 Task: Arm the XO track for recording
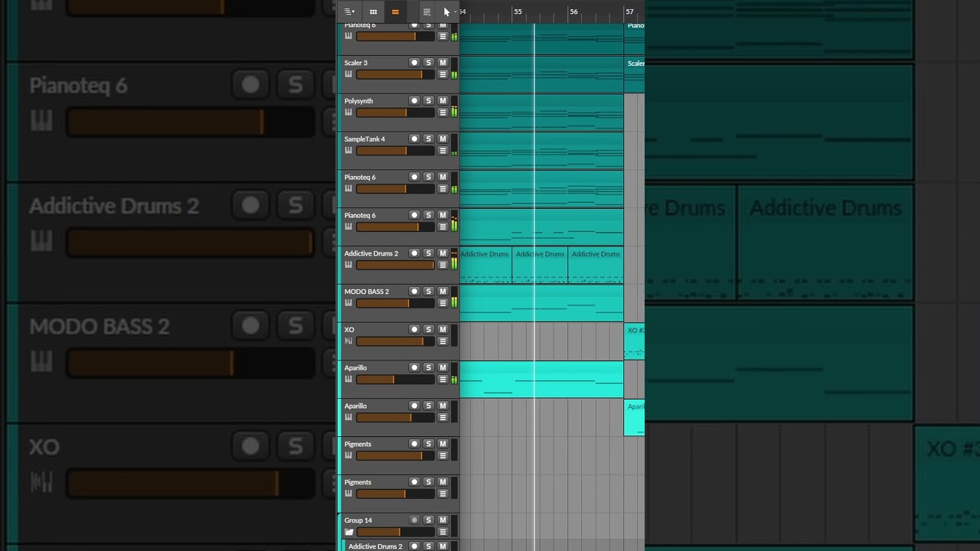pos(414,329)
